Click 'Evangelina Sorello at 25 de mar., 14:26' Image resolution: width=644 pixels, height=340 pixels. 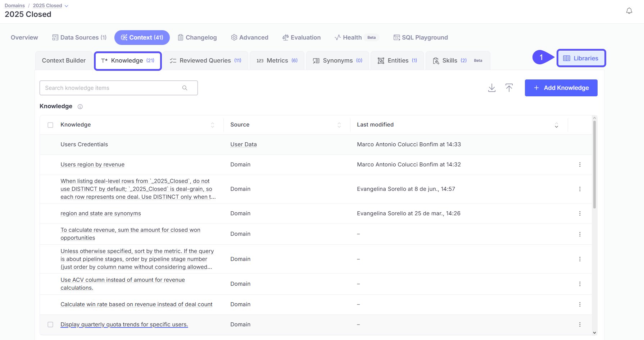409,213
